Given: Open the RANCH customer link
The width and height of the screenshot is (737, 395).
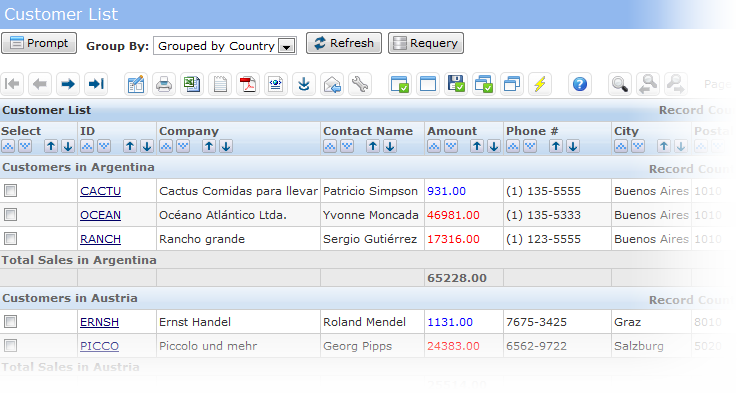Looking at the screenshot, I should pos(101,239).
